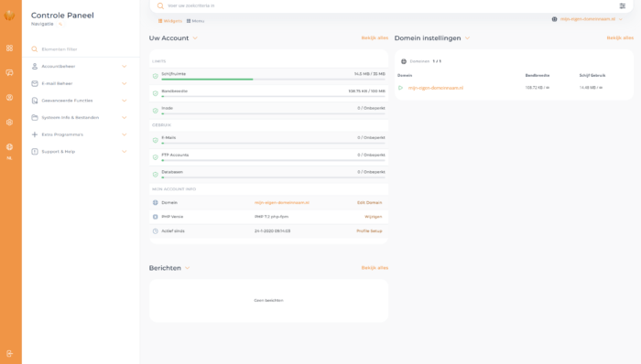This screenshot has width=641, height=364.
Task: Click the logout icon in the orange sidebar
Action: click(9, 354)
